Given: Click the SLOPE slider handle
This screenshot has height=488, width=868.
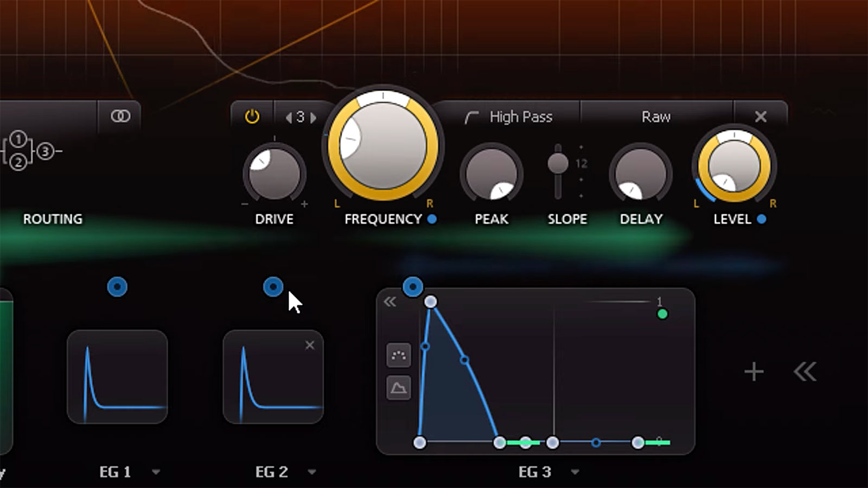Looking at the screenshot, I should (x=558, y=163).
